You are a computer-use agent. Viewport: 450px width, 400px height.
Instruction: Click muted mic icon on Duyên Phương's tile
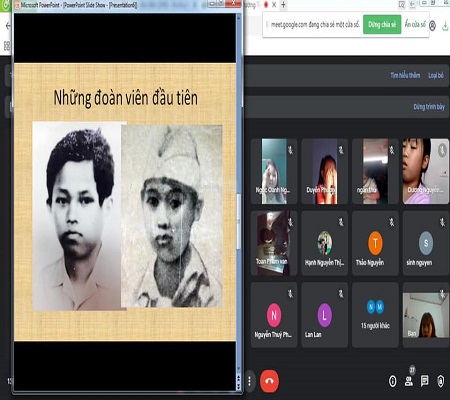341,150
